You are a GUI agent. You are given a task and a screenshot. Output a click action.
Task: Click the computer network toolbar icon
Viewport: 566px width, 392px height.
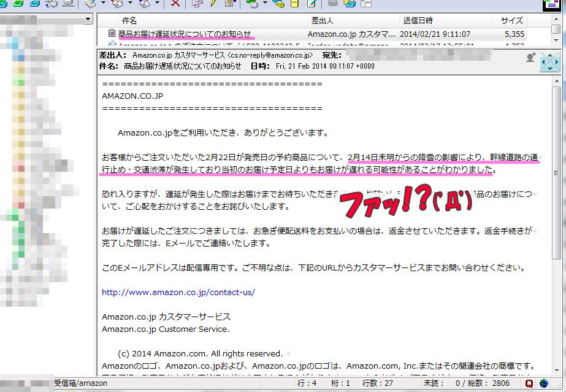click(x=68, y=3)
